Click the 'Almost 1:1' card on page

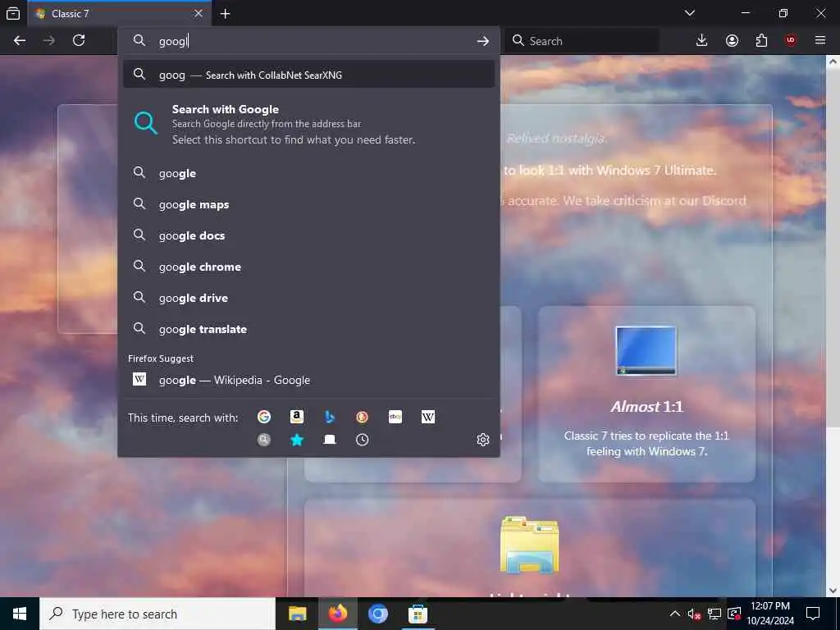[646, 394]
